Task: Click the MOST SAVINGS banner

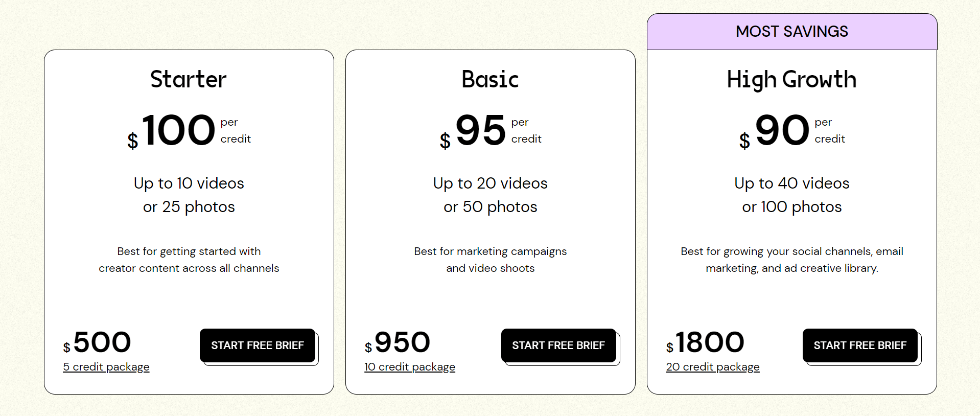Action: point(792,32)
